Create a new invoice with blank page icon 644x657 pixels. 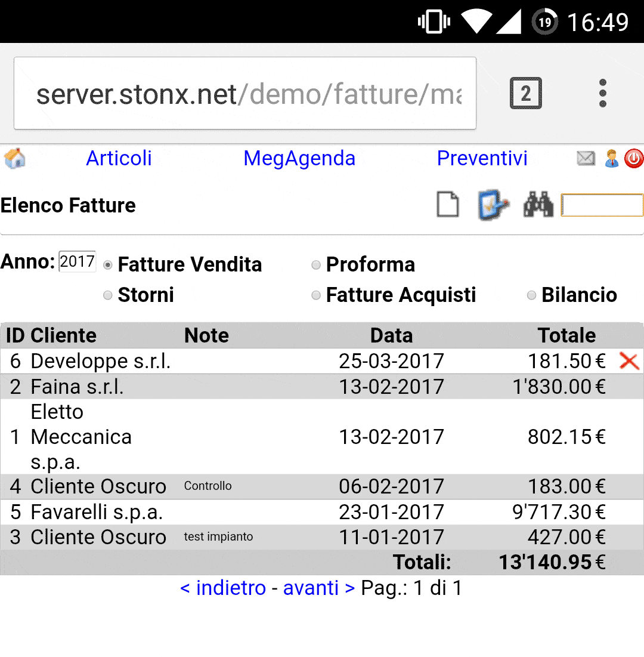point(448,205)
